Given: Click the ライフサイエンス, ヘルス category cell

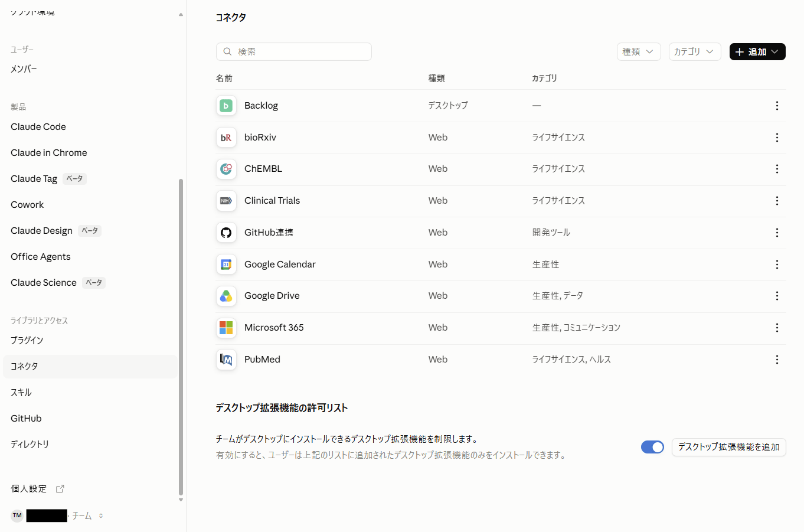Looking at the screenshot, I should point(571,360).
